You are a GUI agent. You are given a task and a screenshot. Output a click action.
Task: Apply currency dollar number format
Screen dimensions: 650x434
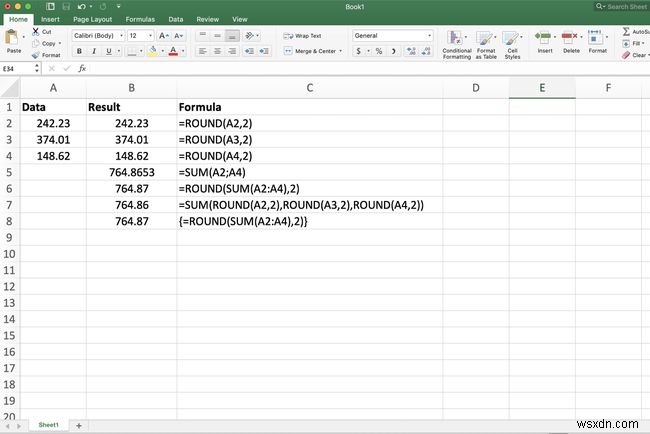click(x=359, y=51)
